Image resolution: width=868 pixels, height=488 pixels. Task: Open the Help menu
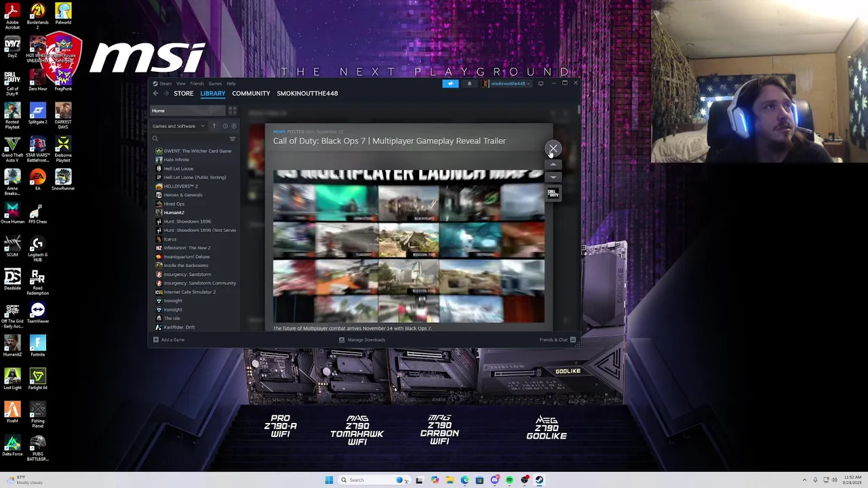point(231,83)
